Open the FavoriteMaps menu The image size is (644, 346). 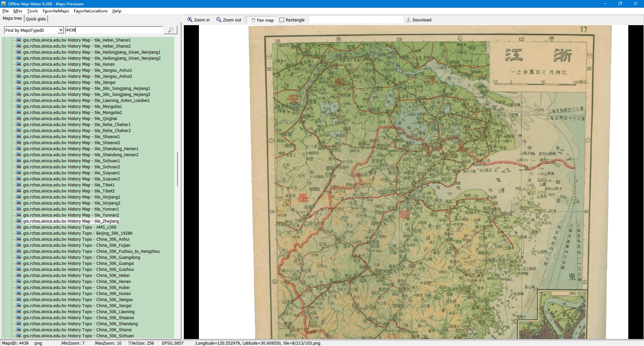coord(56,11)
